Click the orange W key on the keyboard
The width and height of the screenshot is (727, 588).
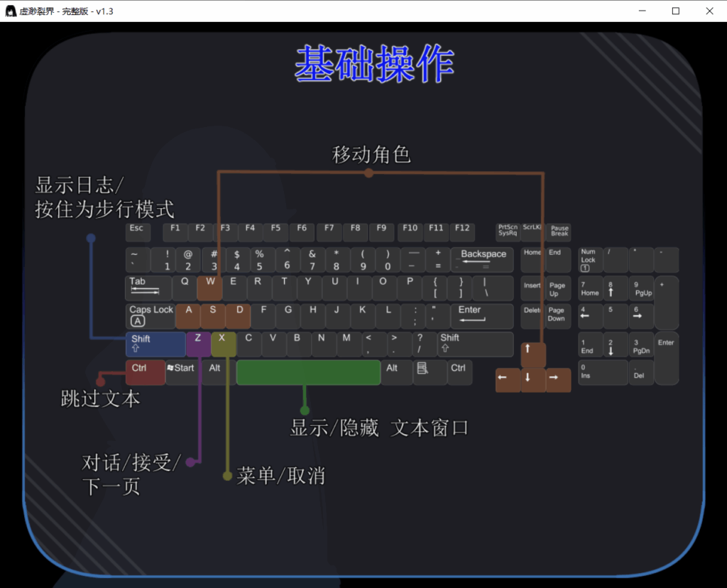point(209,288)
